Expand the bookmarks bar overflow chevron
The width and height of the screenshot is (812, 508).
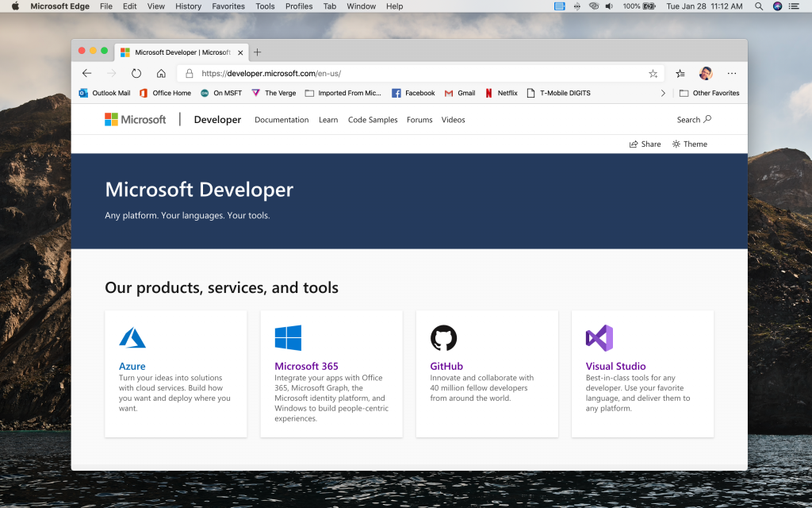663,93
